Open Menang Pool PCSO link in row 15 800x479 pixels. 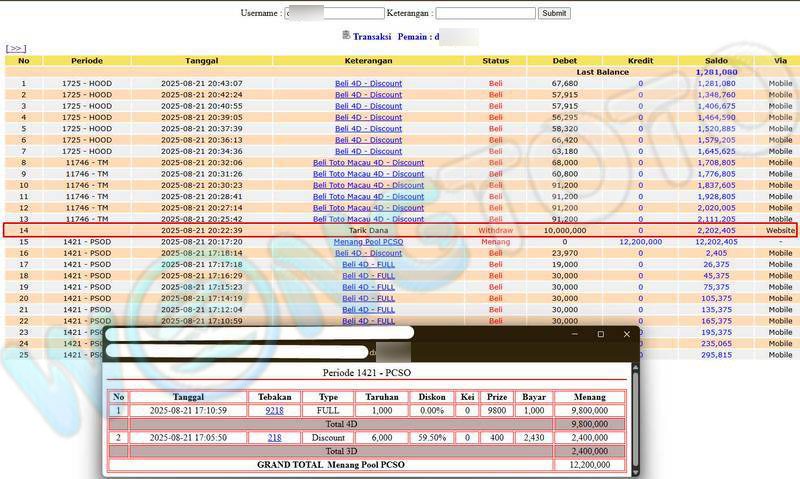click(x=368, y=242)
